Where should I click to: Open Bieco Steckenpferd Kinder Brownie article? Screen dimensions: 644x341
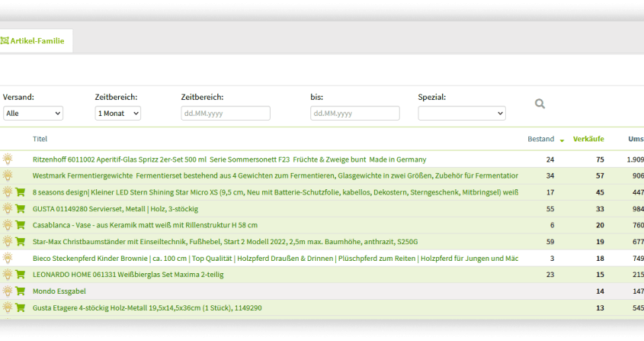point(275,259)
